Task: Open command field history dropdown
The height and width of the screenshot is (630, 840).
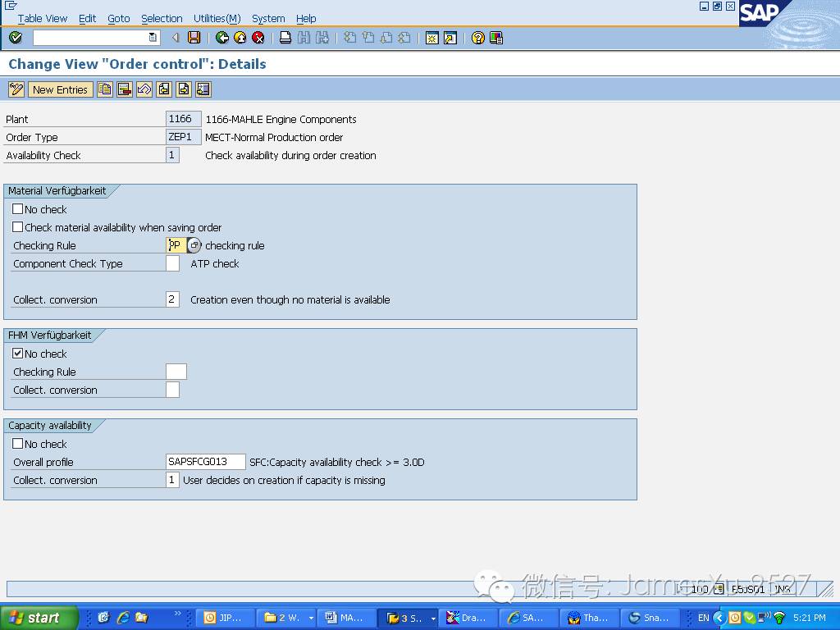Action: [153, 38]
